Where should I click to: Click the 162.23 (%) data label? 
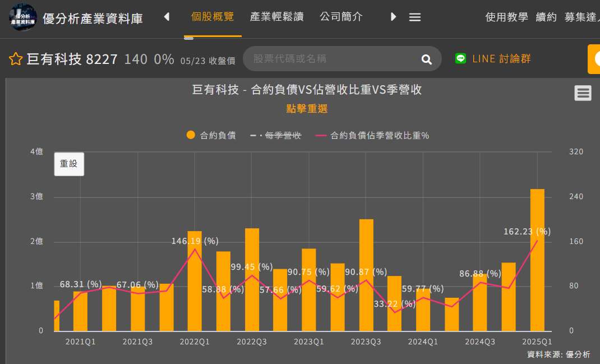pos(527,232)
